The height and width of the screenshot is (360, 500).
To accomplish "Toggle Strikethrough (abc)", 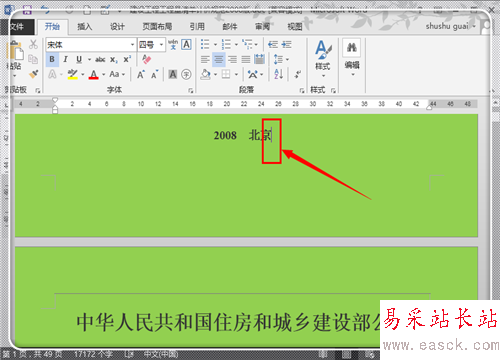I will pos(100,60).
